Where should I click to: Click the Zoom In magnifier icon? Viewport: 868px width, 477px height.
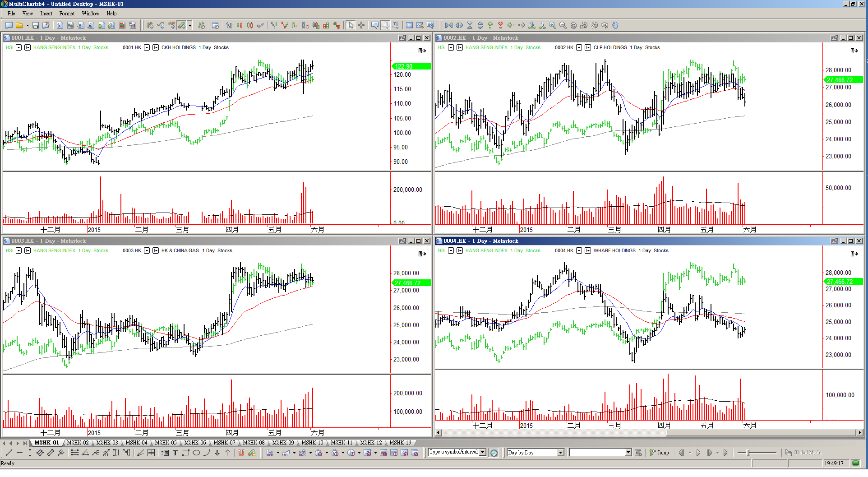click(552, 25)
